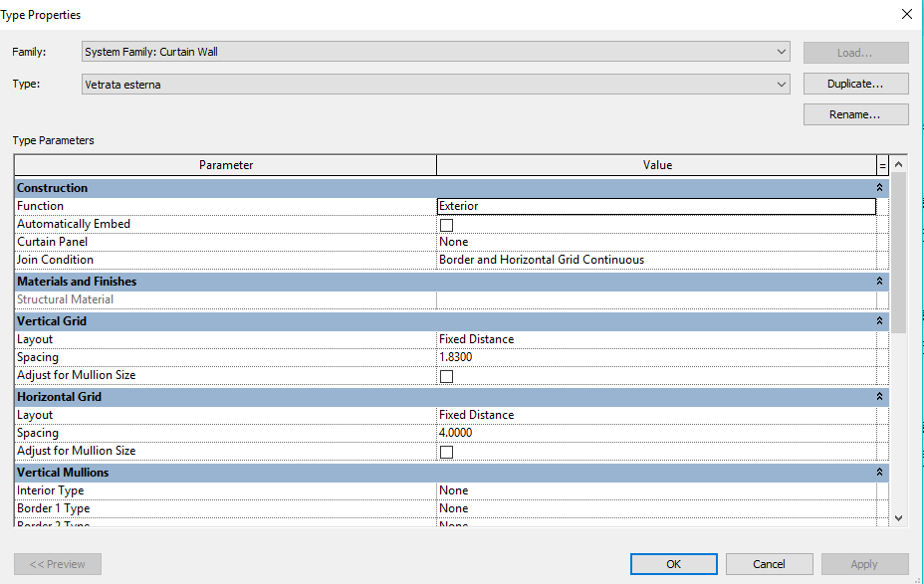Click the Rename button
The height and width of the screenshot is (584, 924).
[x=855, y=114]
